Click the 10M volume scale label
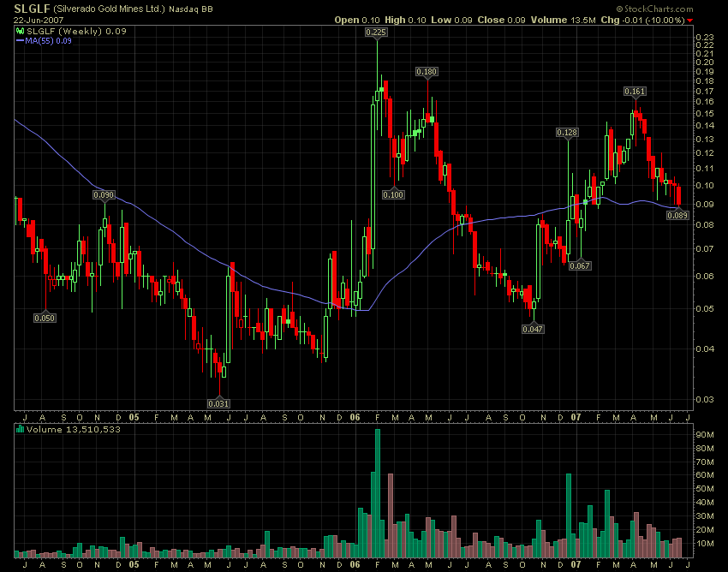Screen dimensions: 728x572 704,543
